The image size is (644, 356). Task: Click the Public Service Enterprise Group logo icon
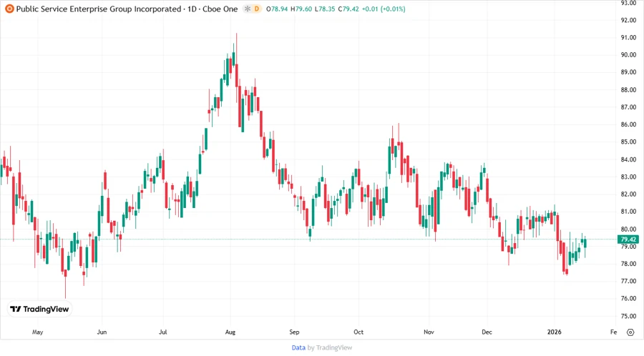click(x=9, y=9)
